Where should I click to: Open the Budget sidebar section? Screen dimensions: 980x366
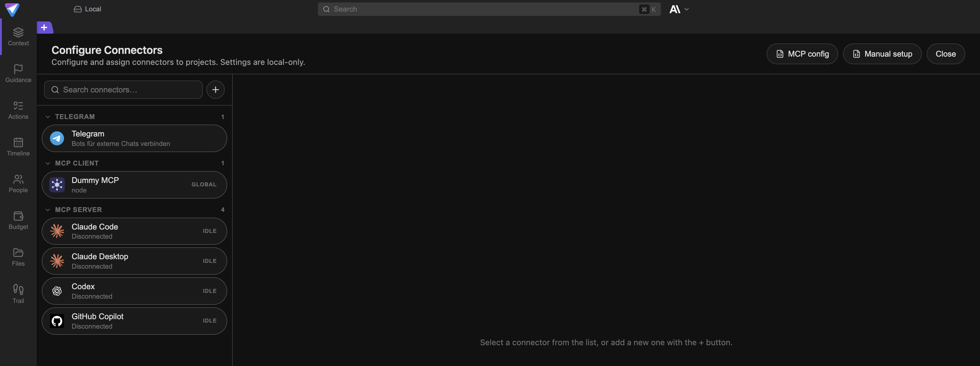18,221
